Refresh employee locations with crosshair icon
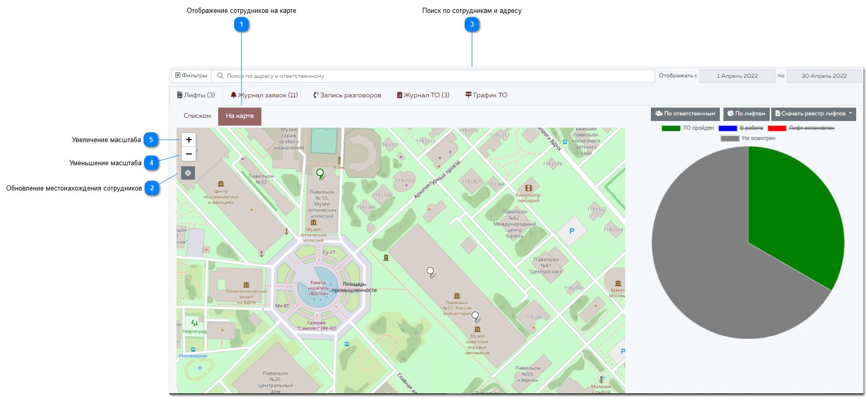Screen dimensions: 868x399 (x=188, y=173)
